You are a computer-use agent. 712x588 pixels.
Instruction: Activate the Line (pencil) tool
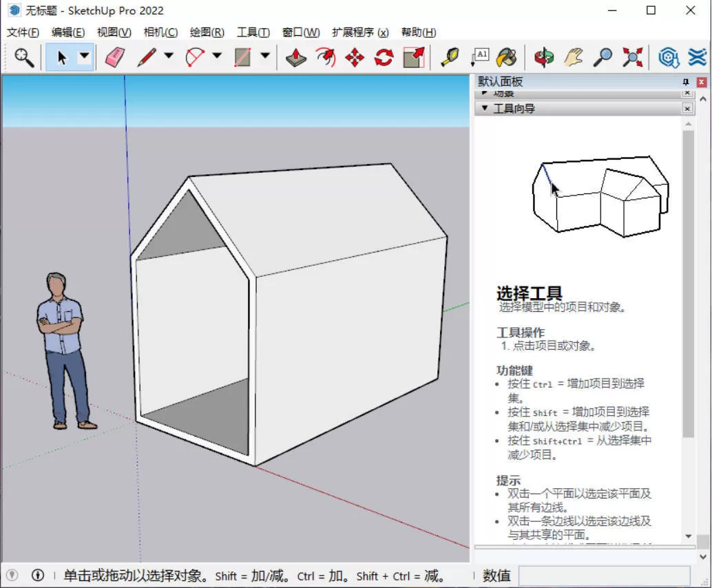point(147,57)
